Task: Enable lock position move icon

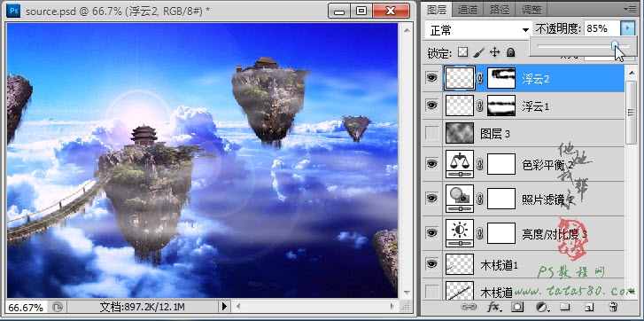Action: (494, 52)
